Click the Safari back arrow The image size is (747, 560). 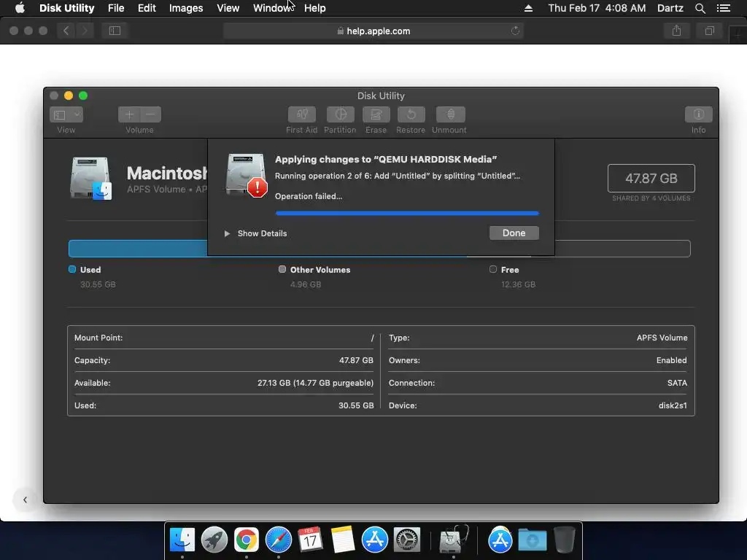(66, 31)
